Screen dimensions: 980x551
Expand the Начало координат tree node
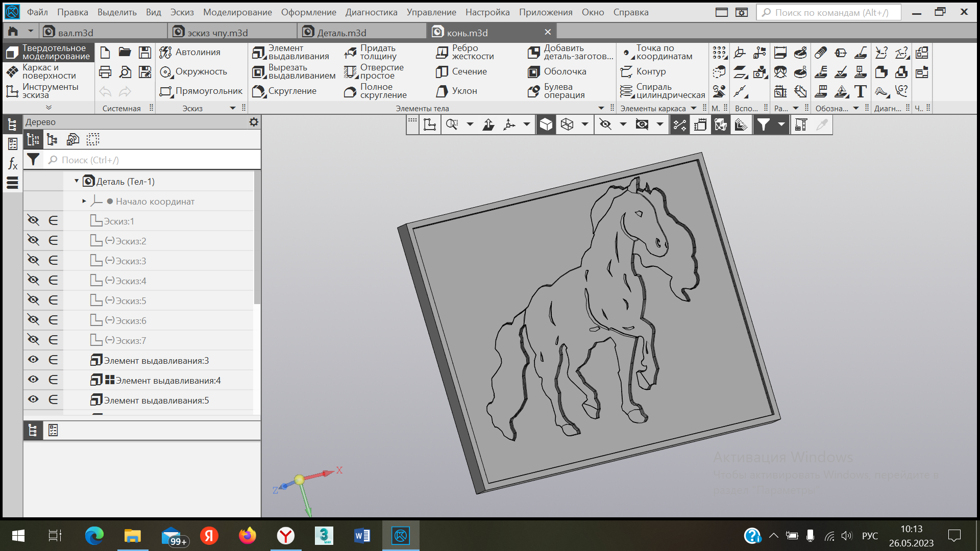coord(84,202)
